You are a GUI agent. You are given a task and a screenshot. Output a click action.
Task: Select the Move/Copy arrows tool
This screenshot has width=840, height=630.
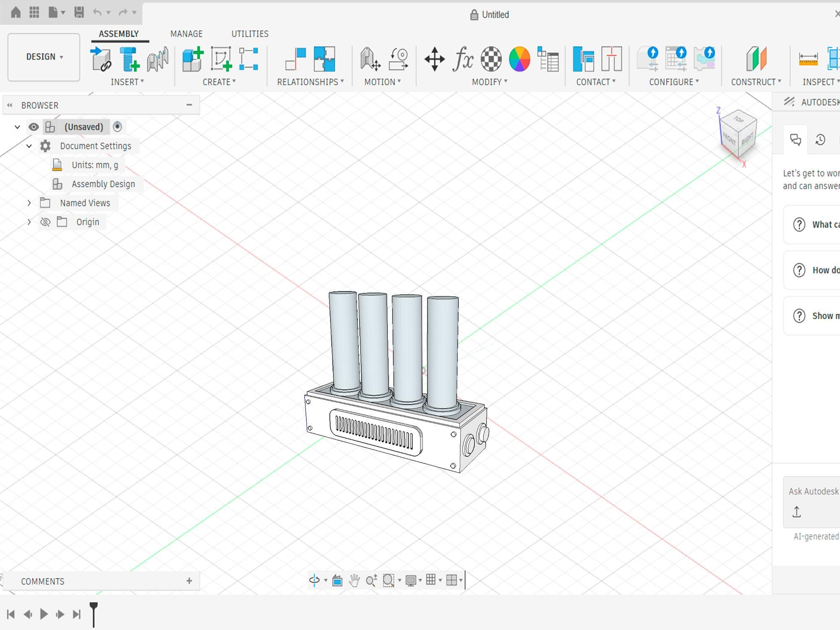[x=435, y=59]
